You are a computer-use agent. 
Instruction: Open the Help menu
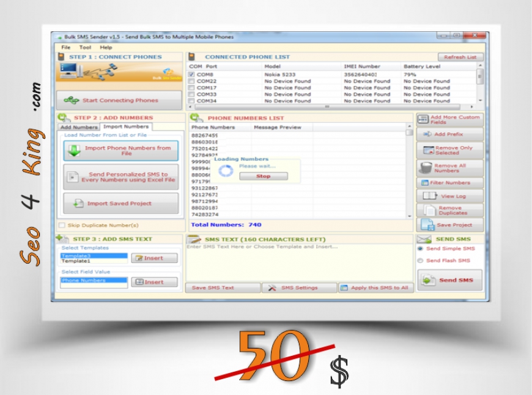[106, 48]
